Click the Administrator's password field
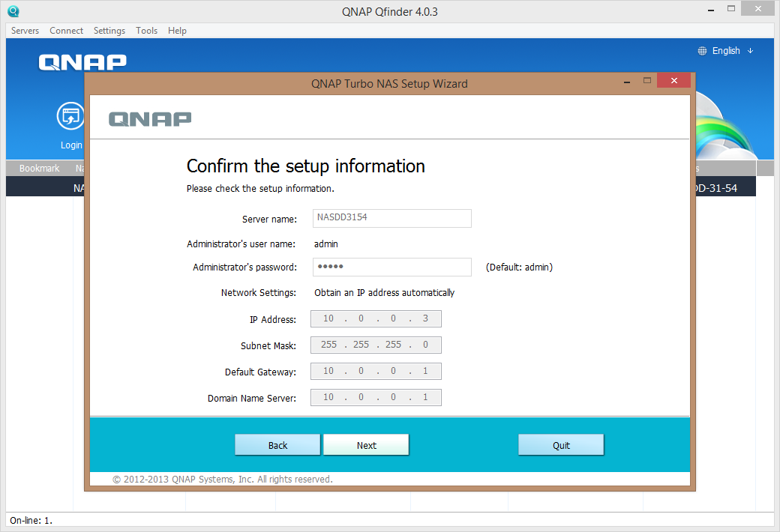 [x=392, y=267]
